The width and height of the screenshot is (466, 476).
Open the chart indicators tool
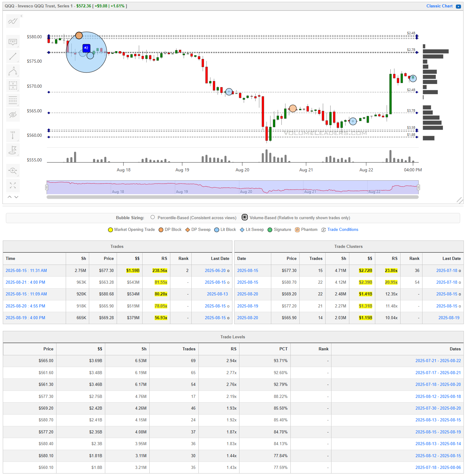click(13, 21)
